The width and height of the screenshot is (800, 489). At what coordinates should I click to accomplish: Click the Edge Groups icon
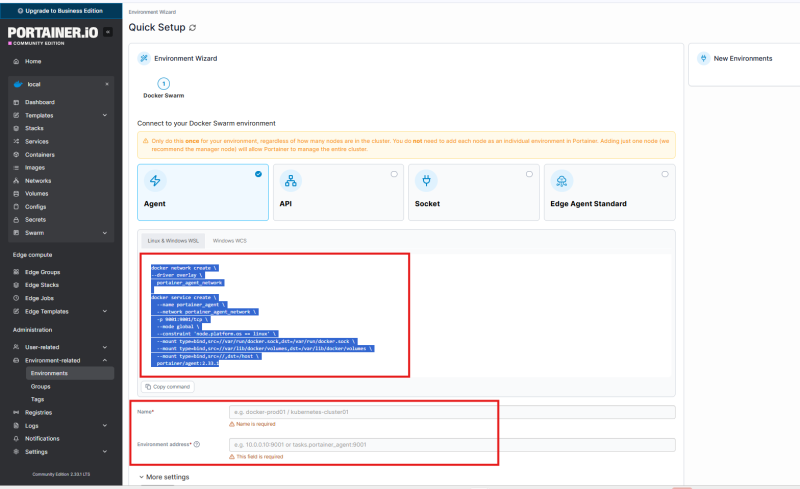(x=16, y=272)
